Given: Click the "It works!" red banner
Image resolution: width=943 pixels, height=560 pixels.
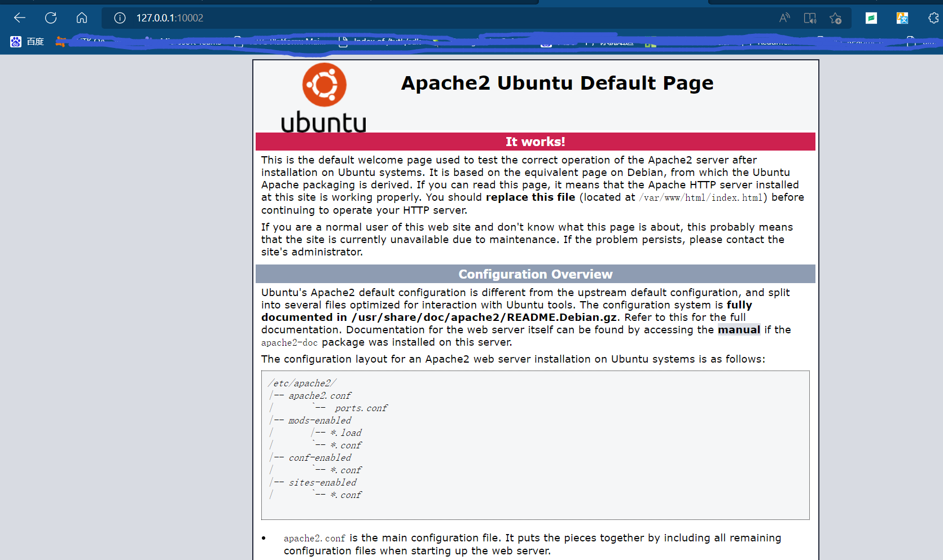Looking at the screenshot, I should coord(535,142).
